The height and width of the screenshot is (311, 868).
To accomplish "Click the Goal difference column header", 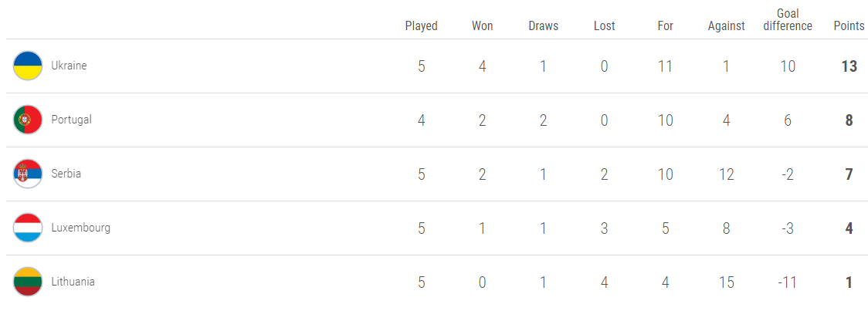I will [787, 20].
